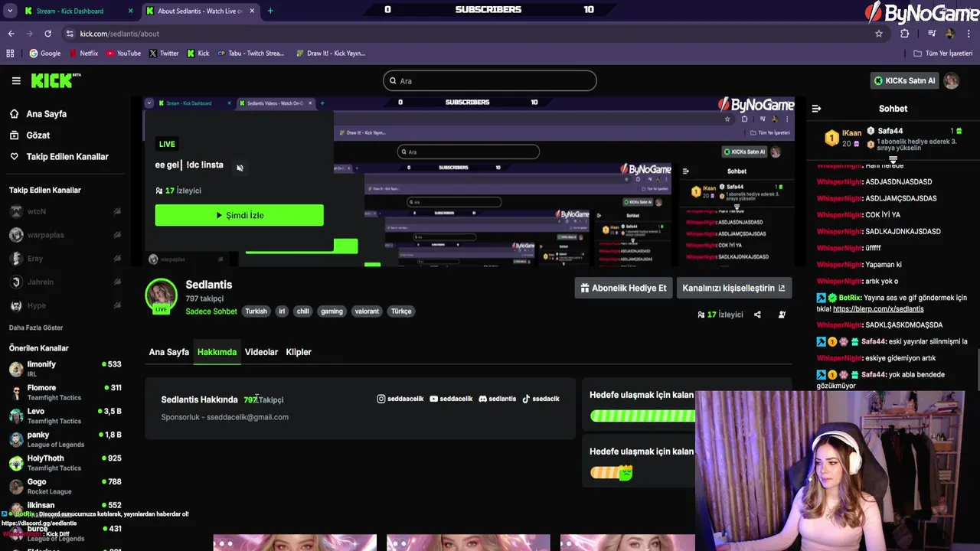
Task: Open the YouTube seddacelik link
Action: (x=451, y=399)
